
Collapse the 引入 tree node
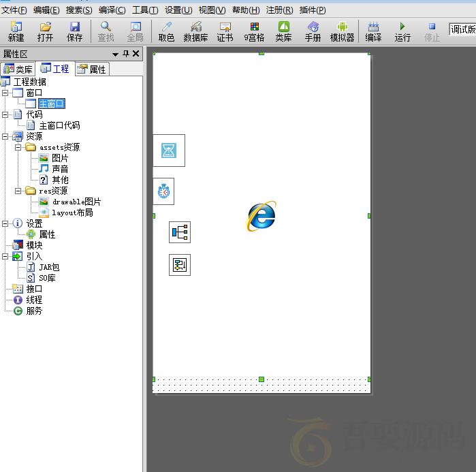(5, 257)
